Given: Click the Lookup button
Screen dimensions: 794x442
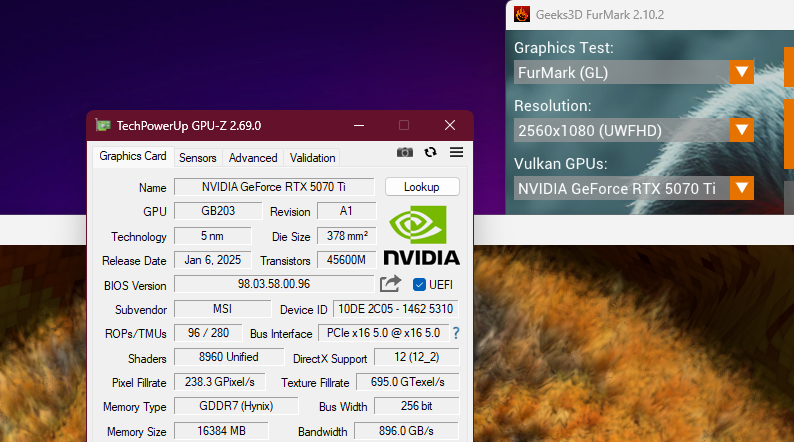Looking at the screenshot, I should (422, 187).
